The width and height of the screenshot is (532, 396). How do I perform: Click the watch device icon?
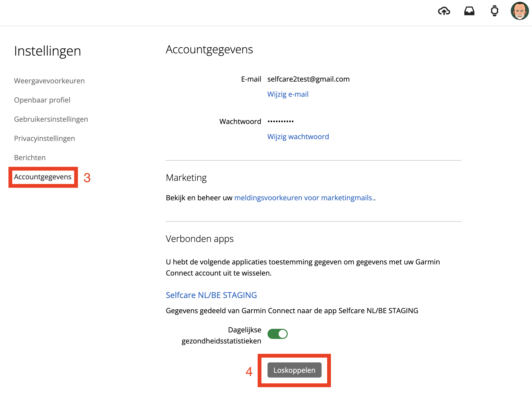coord(494,11)
